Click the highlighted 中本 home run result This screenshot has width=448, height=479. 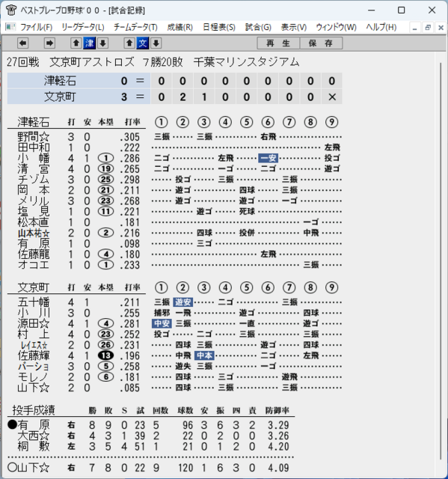[204, 356]
